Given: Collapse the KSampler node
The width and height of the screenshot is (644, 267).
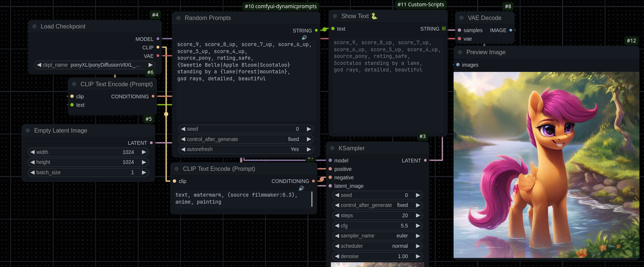Looking at the screenshot, I should pos(332,148).
